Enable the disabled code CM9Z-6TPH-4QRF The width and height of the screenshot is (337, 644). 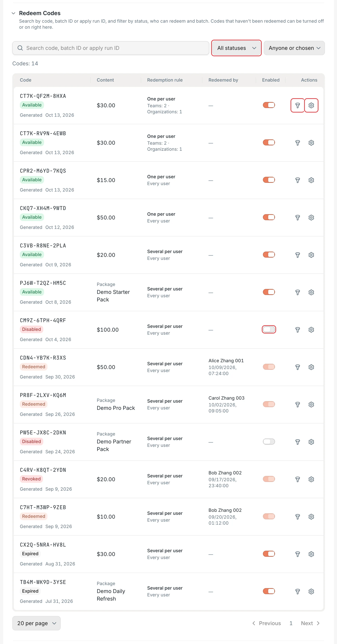coord(269,329)
